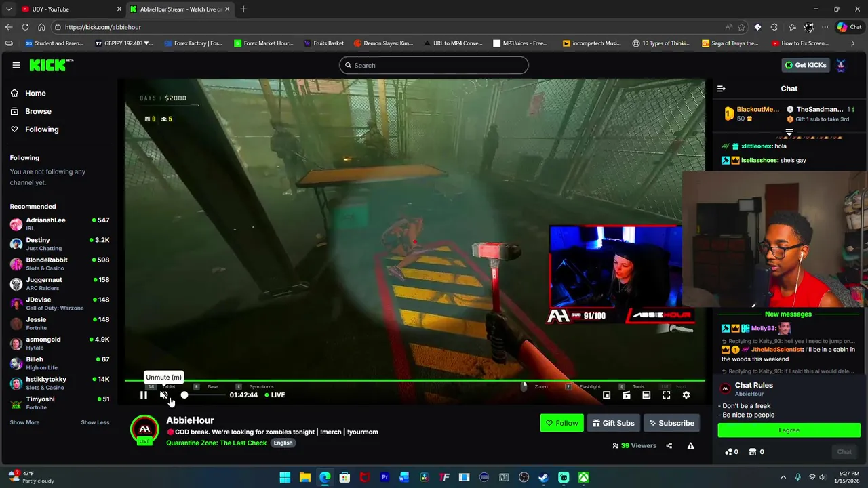Viewport: 868px width, 488px height.
Task: Open Timyoshi recommended channel
Action: pyautogui.click(x=60, y=403)
